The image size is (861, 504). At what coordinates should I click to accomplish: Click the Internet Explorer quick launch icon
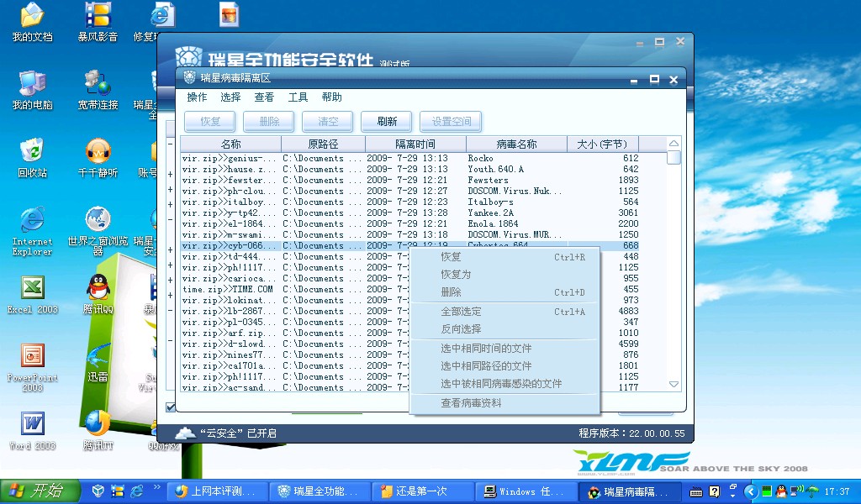click(136, 491)
